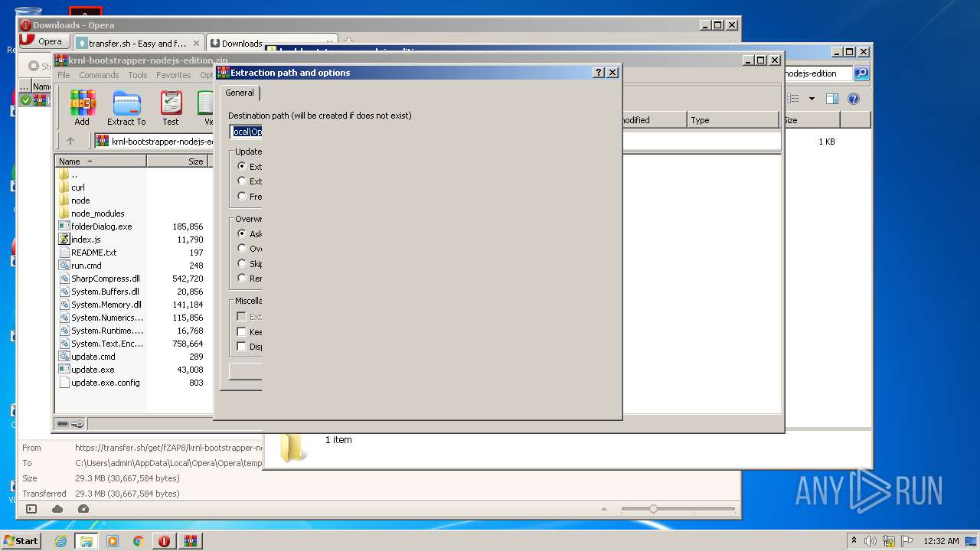Screen dimensions: 980x551
Task: Open Explorer help icon
Action: click(854, 99)
